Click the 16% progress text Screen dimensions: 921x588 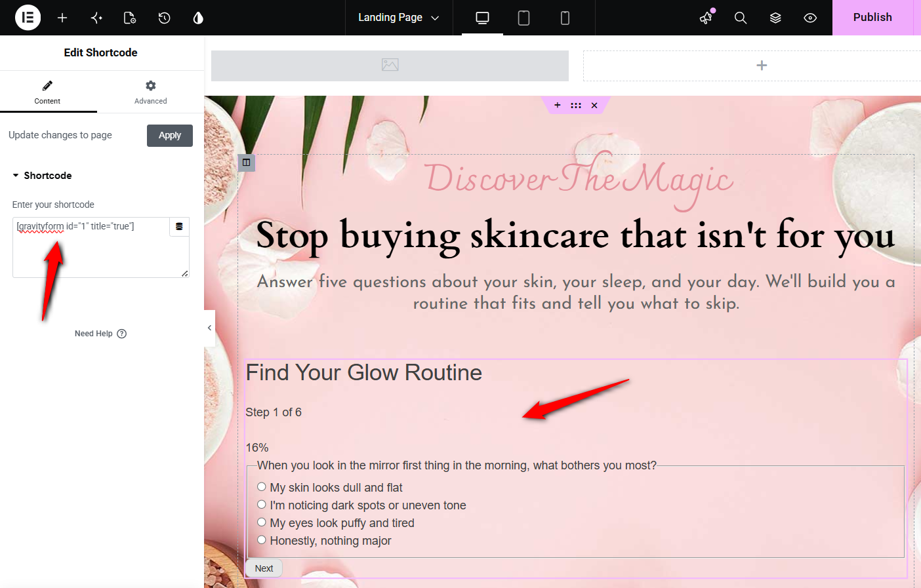[x=257, y=448]
